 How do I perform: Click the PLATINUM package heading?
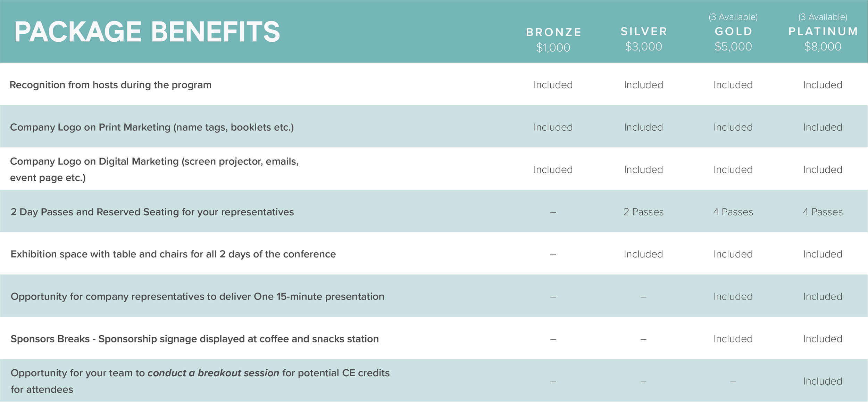tap(823, 32)
